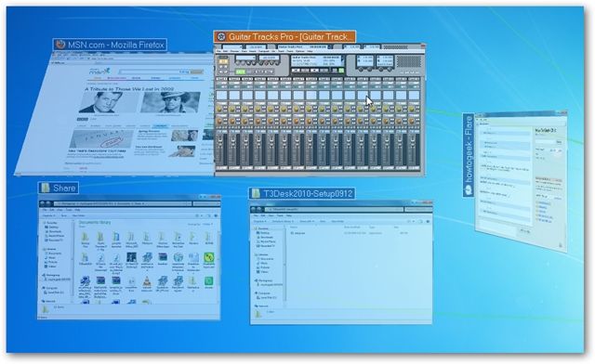Image resolution: width=595 pixels, height=364 pixels.
Task: Select the VLC cone icon in the Share window
Action: point(147,281)
